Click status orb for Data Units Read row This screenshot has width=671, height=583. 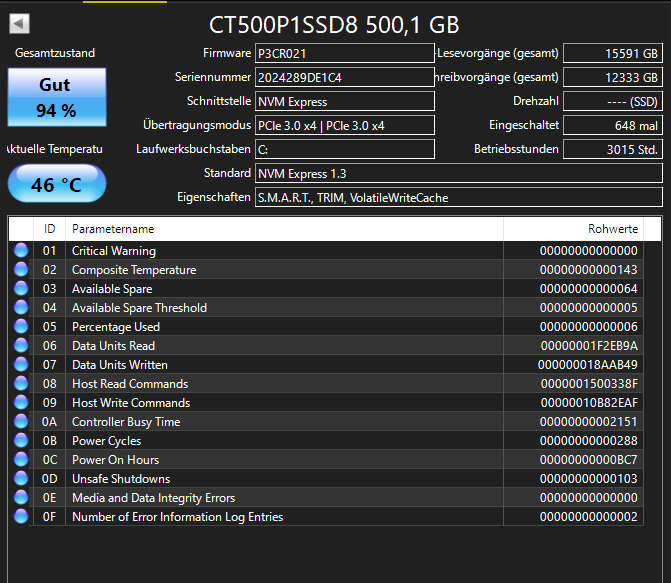tap(21, 345)
